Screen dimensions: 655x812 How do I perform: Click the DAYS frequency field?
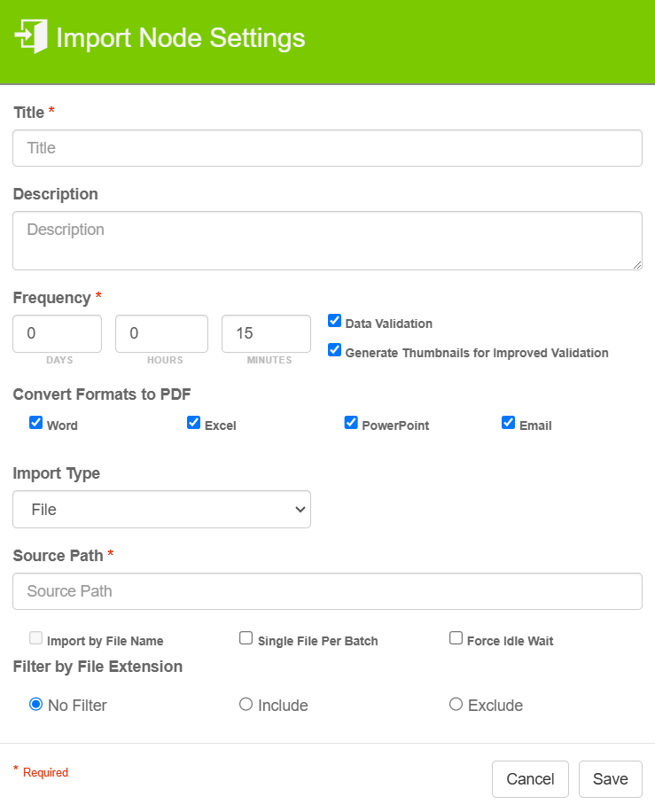(x=57, y=333)
